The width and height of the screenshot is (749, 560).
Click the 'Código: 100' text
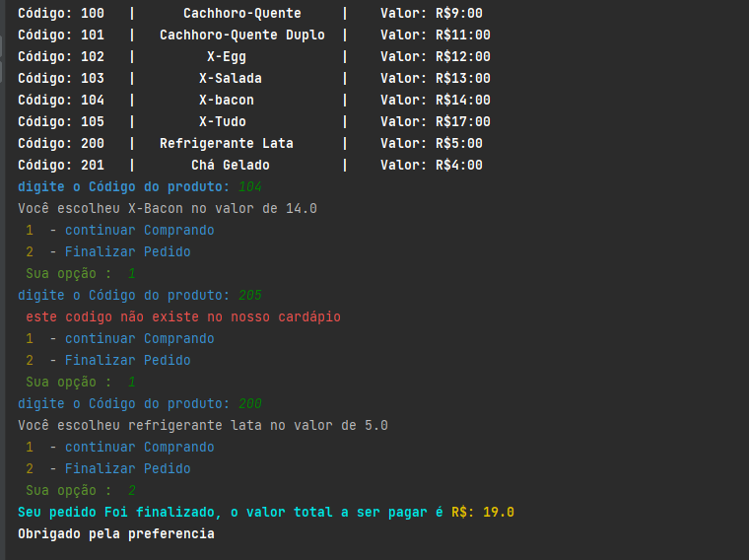[x=61, y=14]
